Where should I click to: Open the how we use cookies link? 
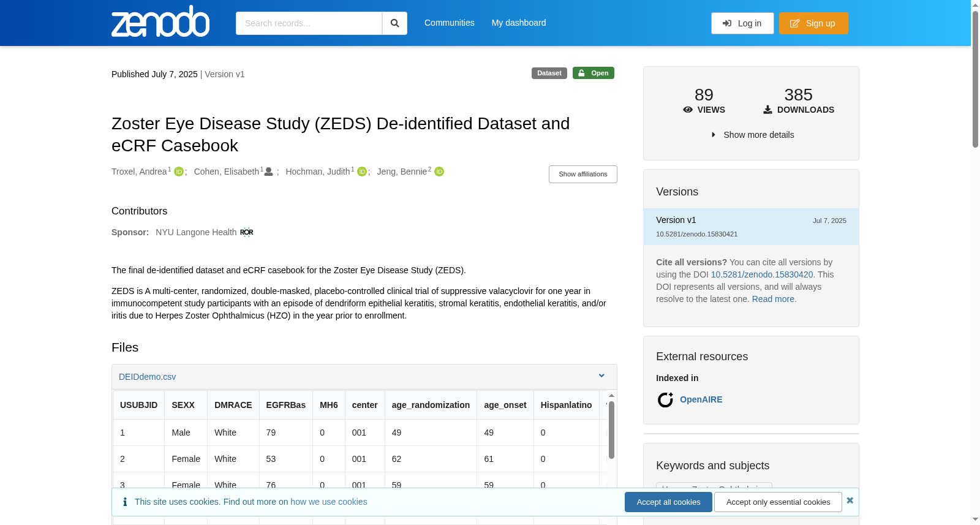329,502
